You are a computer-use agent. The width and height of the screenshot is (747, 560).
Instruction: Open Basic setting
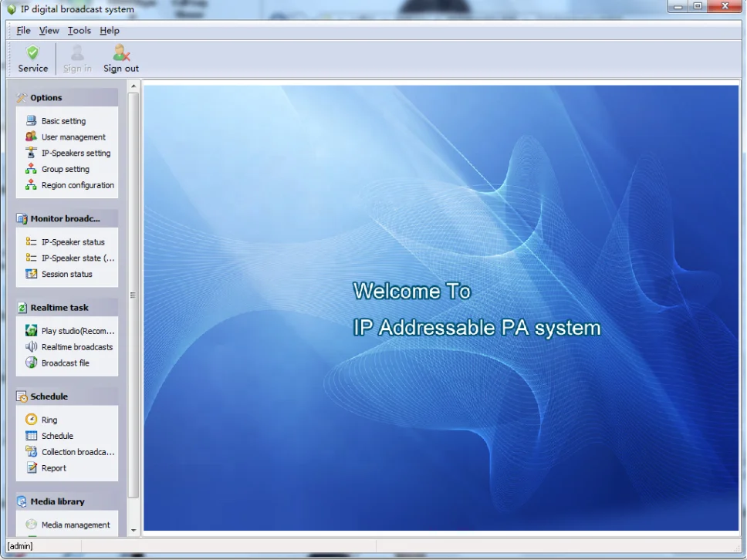tap(63, 120)
